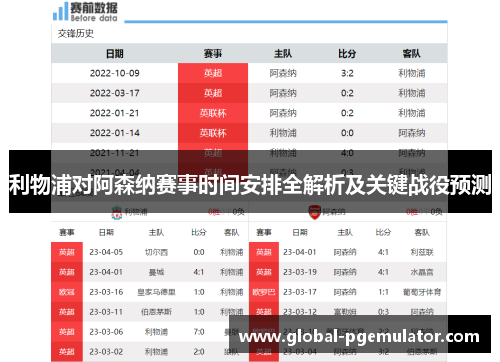
Task: Select the date 2022-03-17
Action: click(x=115, y=93)
